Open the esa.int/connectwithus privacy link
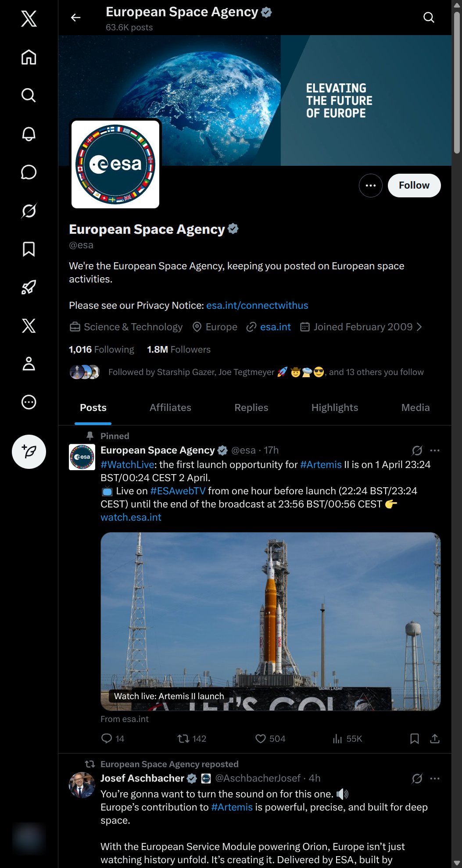462x868 pixels. pos(257,305)
